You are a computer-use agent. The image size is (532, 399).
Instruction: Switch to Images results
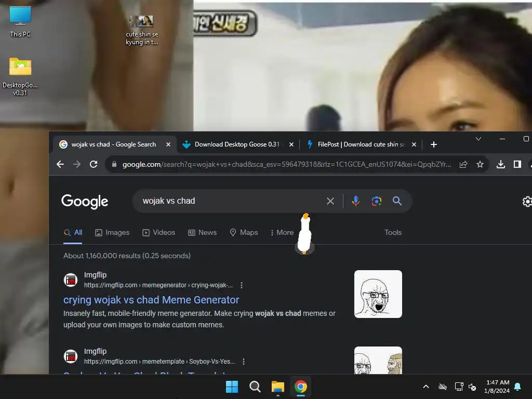[112, 233]
